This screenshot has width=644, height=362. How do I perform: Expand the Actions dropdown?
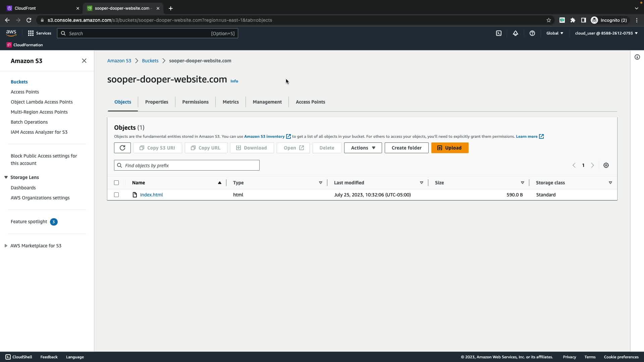363,148
